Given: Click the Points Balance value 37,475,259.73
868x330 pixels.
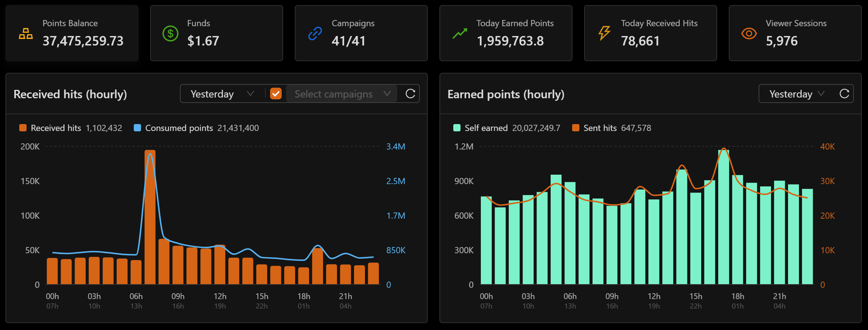Looking at the screenshot, I should (x=83, y=41).
